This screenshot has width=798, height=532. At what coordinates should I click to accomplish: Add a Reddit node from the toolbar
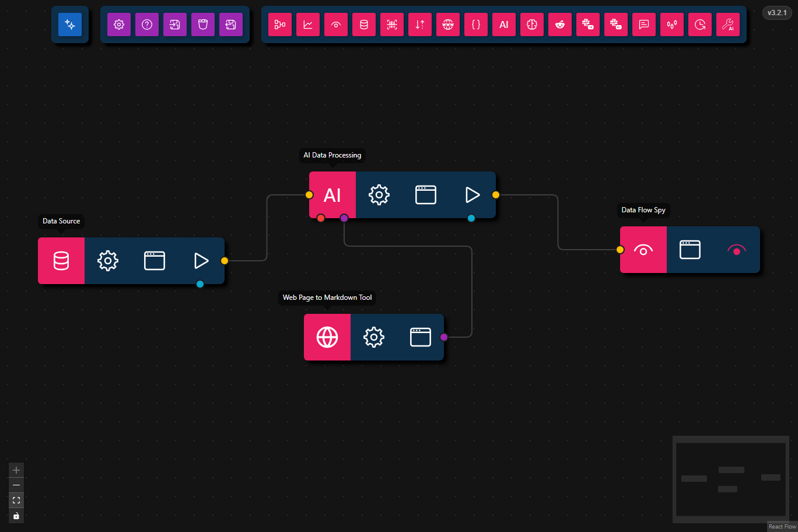pyautogui.click(x=560, y=24)
